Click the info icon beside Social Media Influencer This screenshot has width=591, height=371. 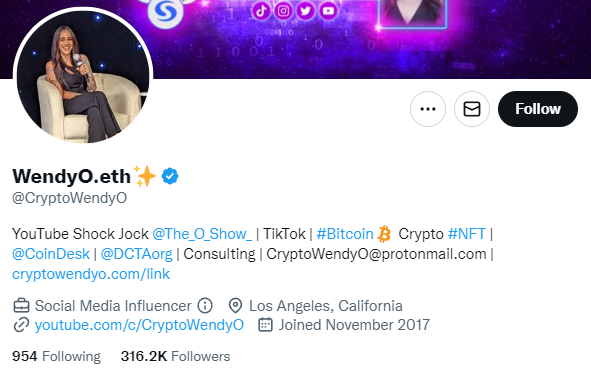(205, 305)
